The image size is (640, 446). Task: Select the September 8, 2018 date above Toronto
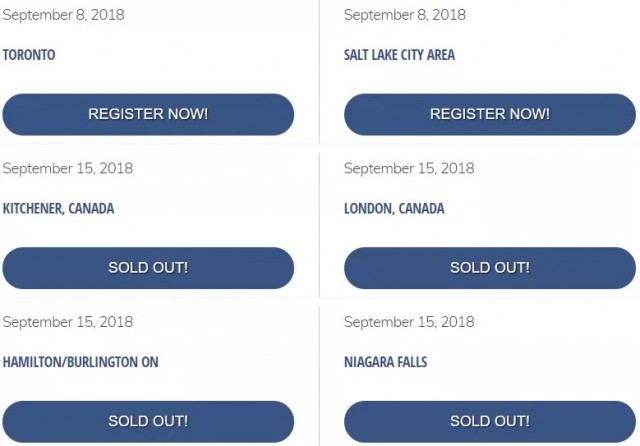pyautogui.click(x=63, y=15)
